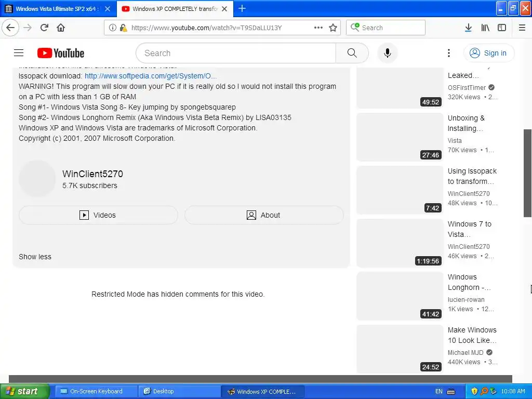
Task: Bookmark this page with the star icon
Action: click(x=333, y=28)
